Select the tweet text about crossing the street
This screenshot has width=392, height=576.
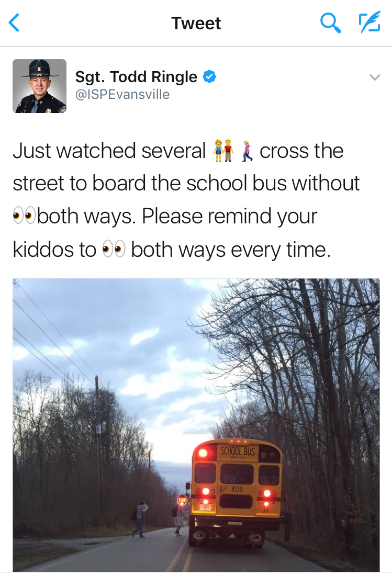click(186, 199)
